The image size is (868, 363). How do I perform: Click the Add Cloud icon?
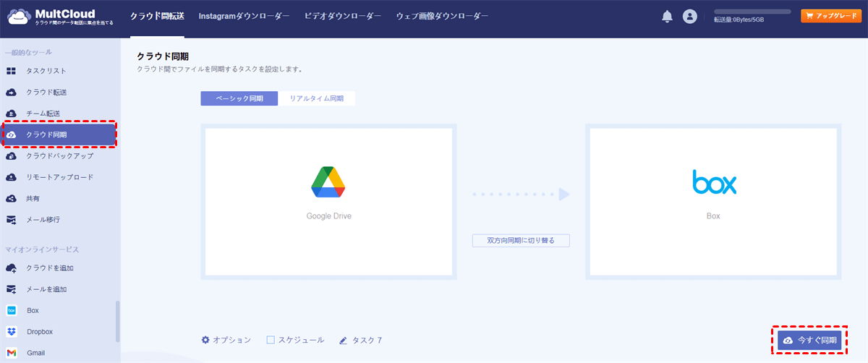(x=12, y=268)
